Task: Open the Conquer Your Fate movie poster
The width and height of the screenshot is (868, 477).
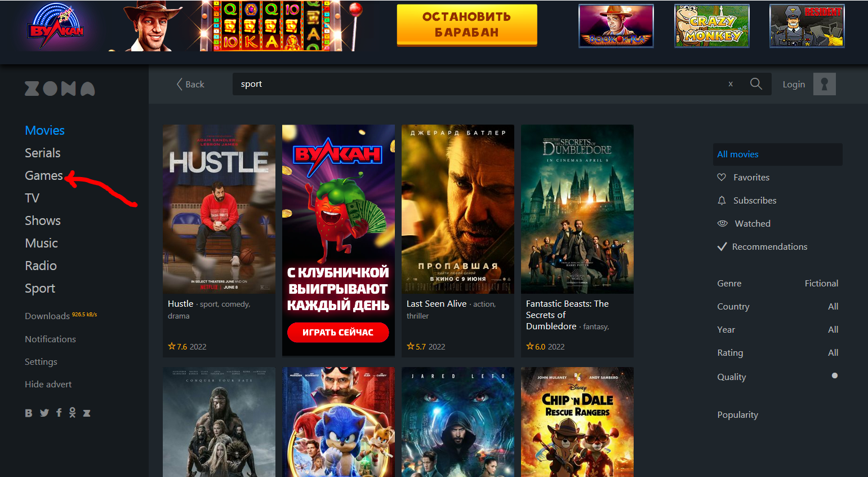Action: tap(219, 422)
